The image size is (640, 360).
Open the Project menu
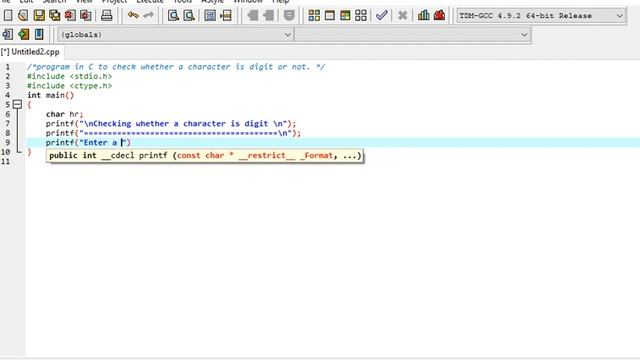pyautogui.click(x=114, y=1)
